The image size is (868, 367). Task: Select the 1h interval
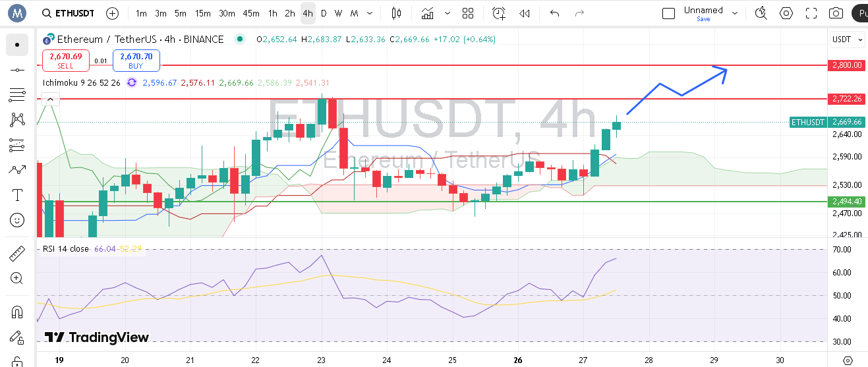tap(272, 13)
